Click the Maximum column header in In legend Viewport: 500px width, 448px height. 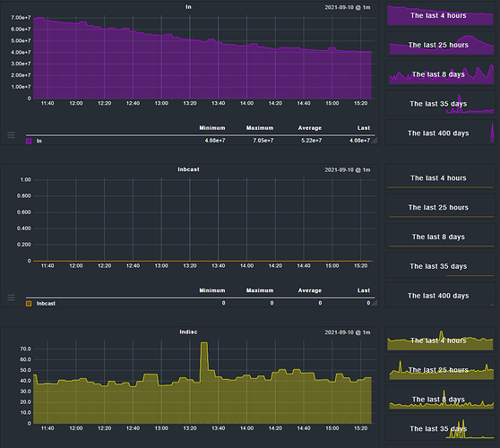click(x=260, y=128)
